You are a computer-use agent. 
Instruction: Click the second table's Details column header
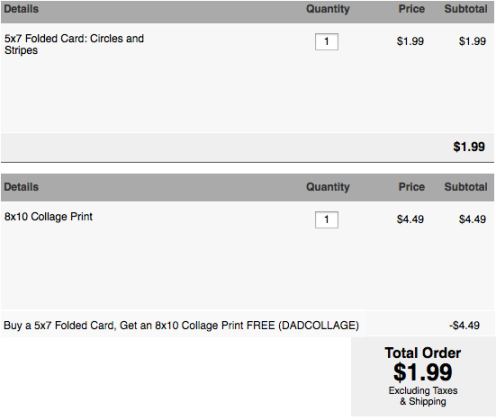21,187
